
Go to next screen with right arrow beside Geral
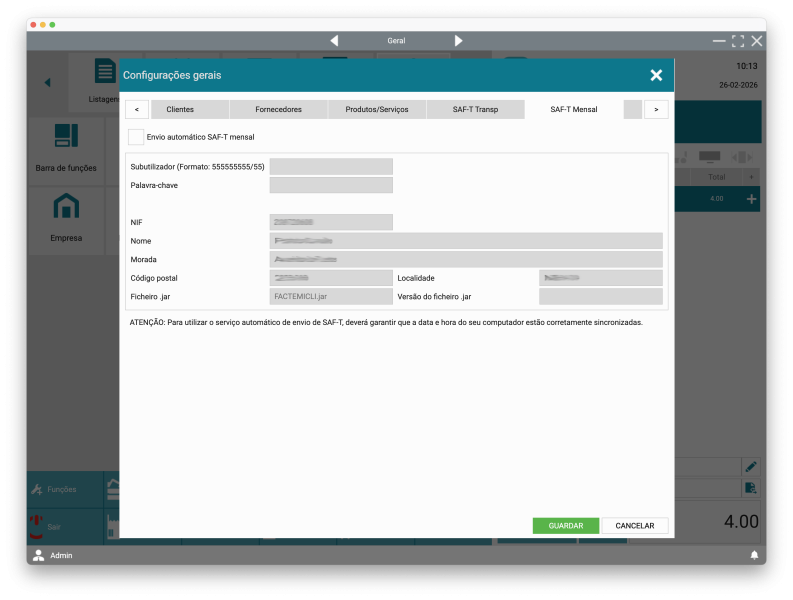click(x=458, y=41)
